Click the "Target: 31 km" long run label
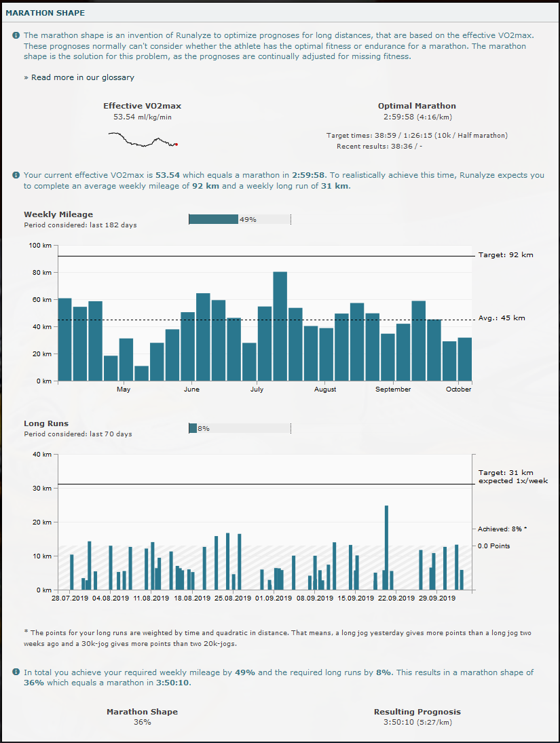Screen dimensions: 560x743 [x=506, y=472]
